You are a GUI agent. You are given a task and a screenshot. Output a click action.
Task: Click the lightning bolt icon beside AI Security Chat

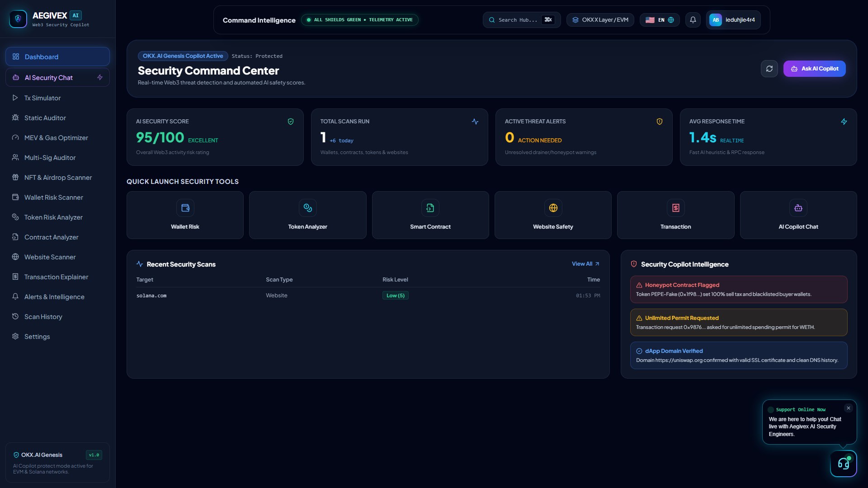(x=100, y=78)
